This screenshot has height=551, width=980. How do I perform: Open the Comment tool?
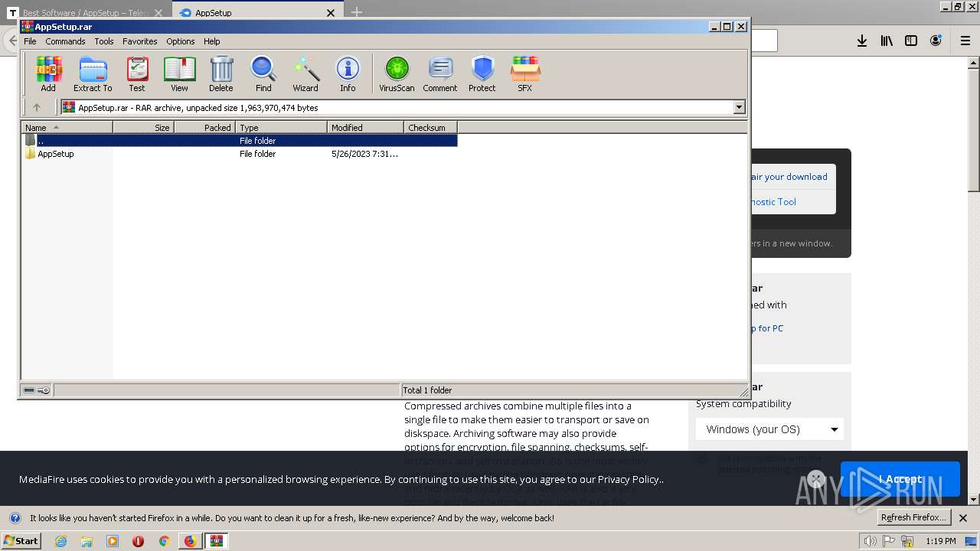[x=440, y=74]
